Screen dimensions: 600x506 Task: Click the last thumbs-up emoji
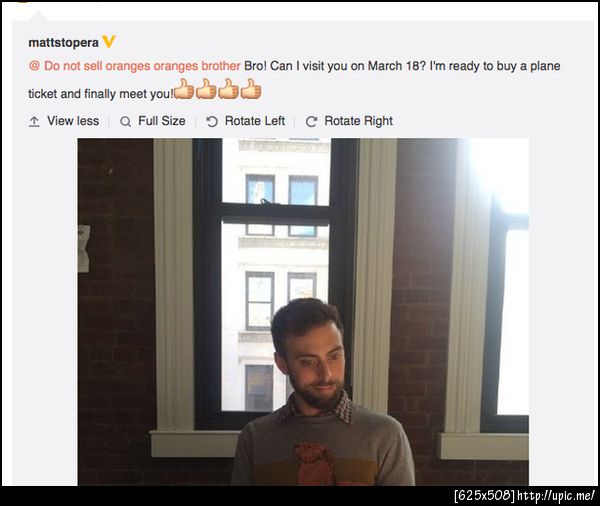click(x=251, y=89)
